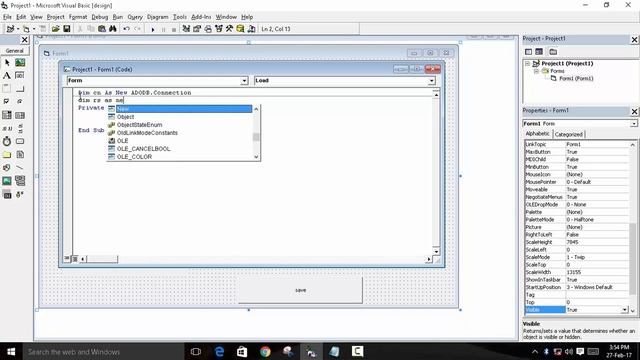Pick the VScrollBar control tool
Screen dimensions: 640x360
(x=20, y=128)
